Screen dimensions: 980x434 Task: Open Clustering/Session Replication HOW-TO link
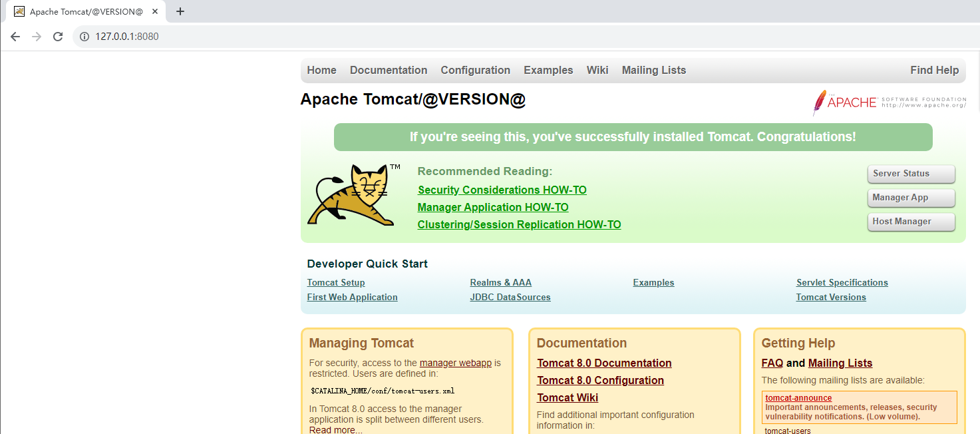pos(520,224)
